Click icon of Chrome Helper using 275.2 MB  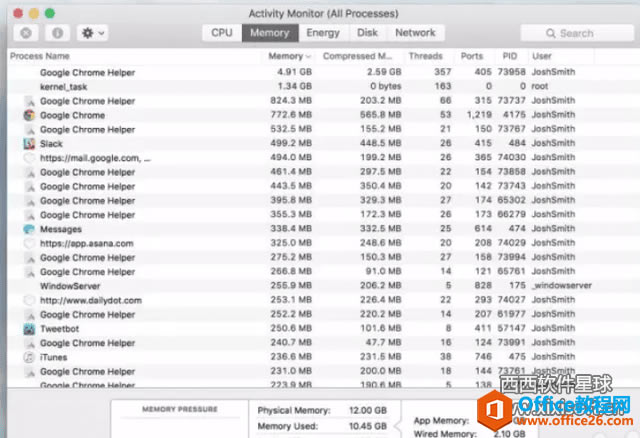point(29,258)
